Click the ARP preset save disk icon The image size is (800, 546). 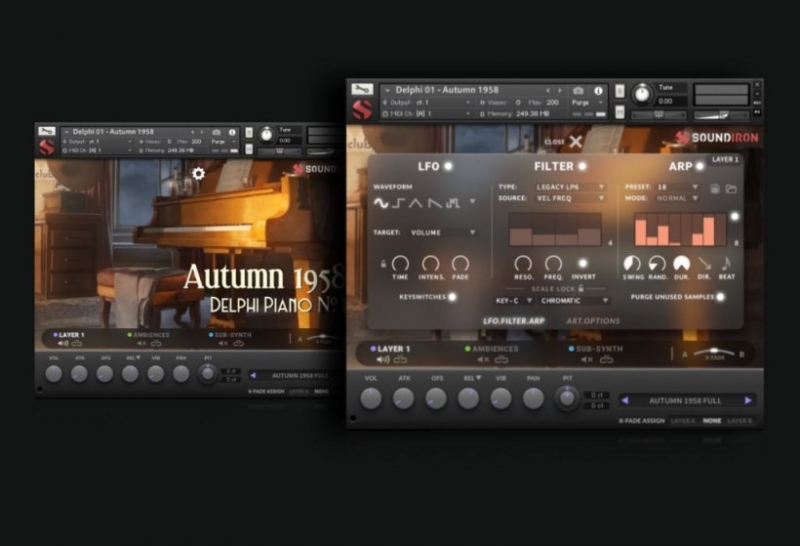[x=715, y=188]
